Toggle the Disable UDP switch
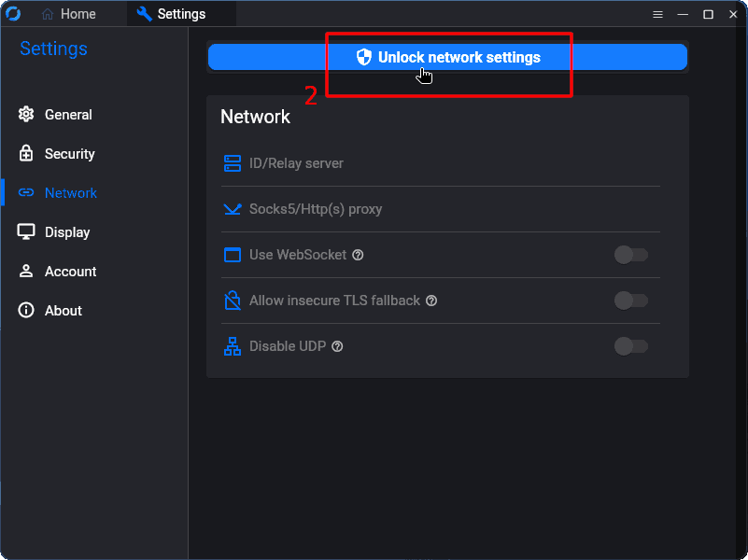748x560 pixels. click(631, 346)
